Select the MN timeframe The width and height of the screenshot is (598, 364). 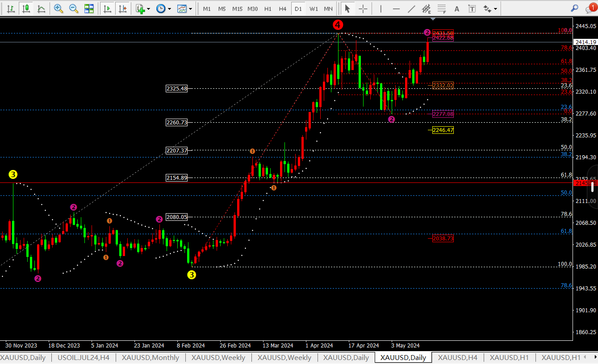click(328, 8)
